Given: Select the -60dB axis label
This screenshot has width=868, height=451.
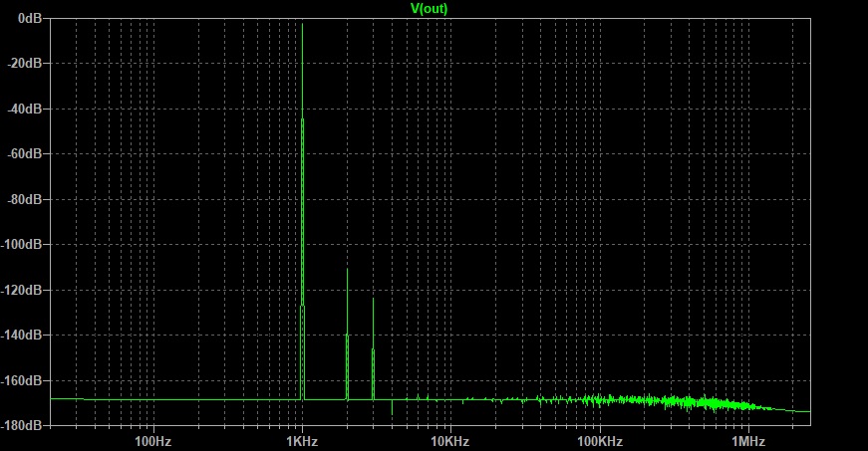Looking at the screenshot, I should [x=25, y=153].
